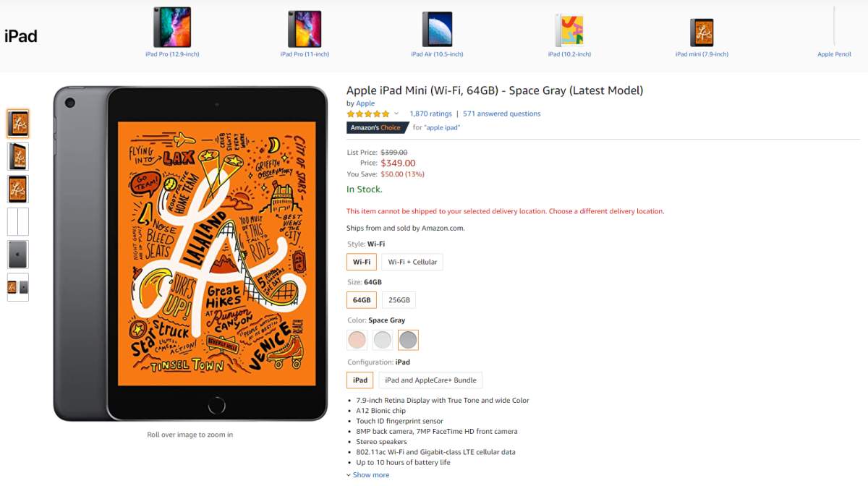The height and width of the screenshot is (486, 868).
Task: Open iPad Pro (12.9-inch) product icon
Action: [172, 27]
